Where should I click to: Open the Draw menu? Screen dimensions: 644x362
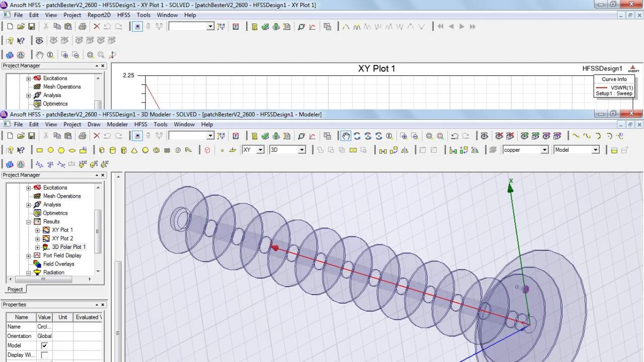coord(94,124)
